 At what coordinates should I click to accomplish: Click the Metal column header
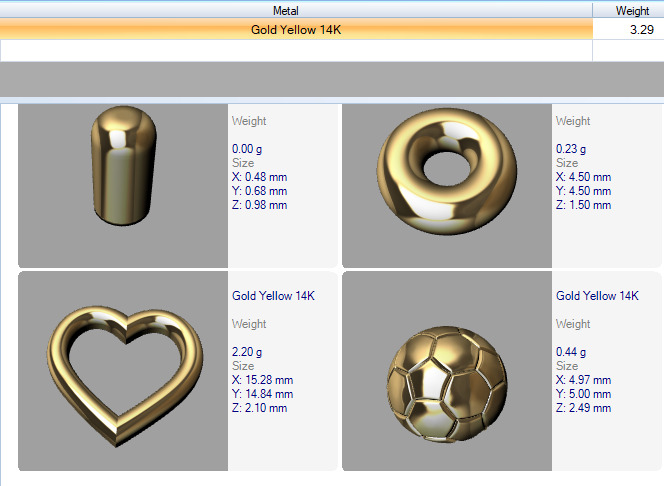296,10
